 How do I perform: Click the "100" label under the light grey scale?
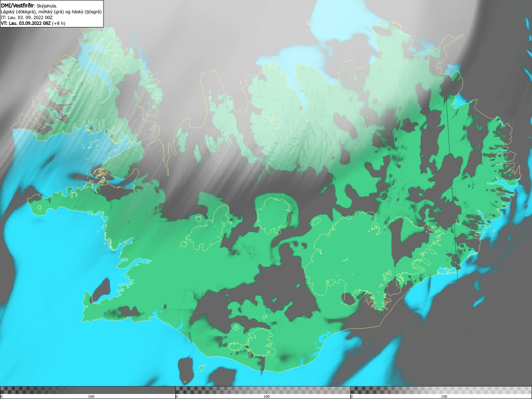(x=444, y=397)
